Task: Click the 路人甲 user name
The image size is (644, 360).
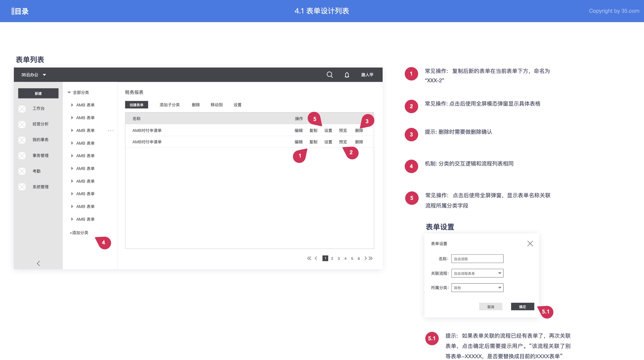Action: pyautogui.click(x=367, y=75)
